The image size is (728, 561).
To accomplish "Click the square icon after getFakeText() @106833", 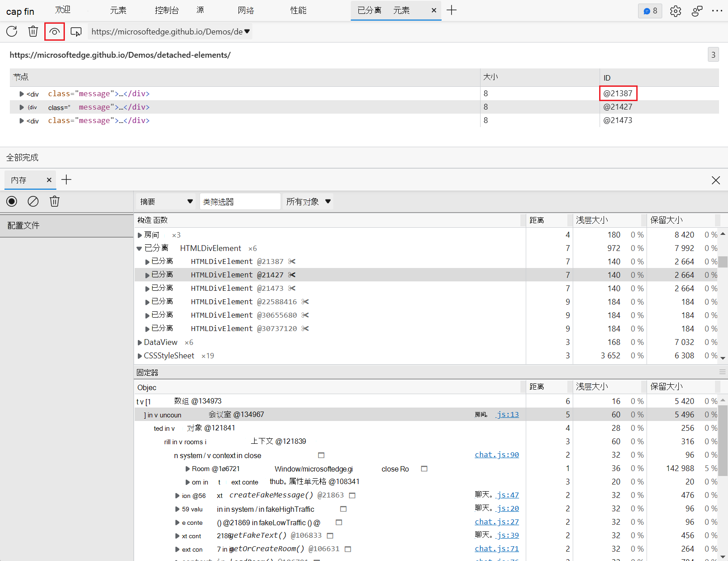I will (x=330, y=535).
